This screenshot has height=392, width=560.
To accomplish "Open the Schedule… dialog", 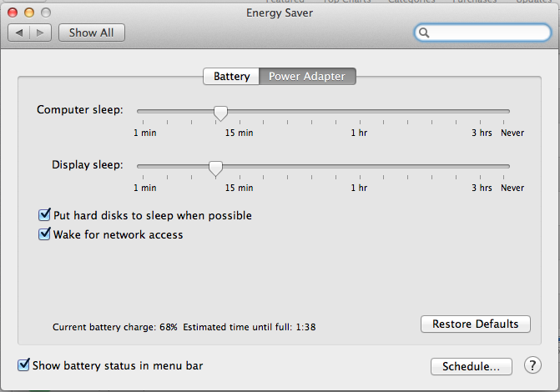I will pos(472,366).
